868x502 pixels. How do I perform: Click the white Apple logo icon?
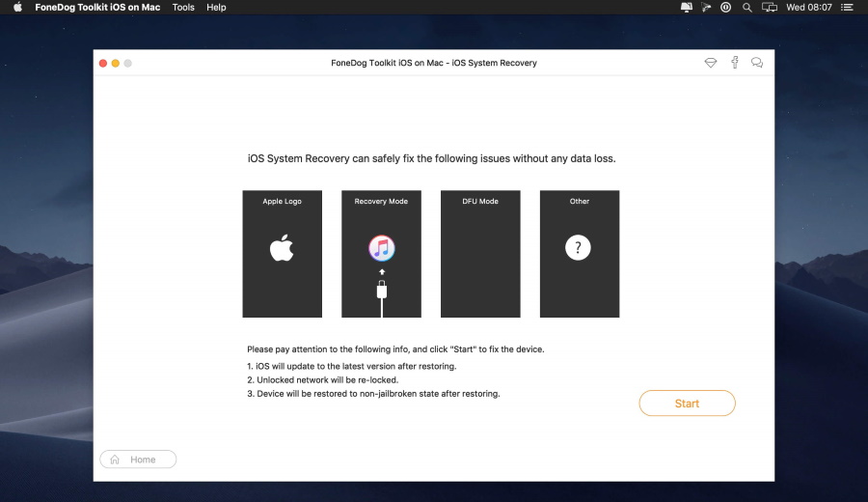282,248
